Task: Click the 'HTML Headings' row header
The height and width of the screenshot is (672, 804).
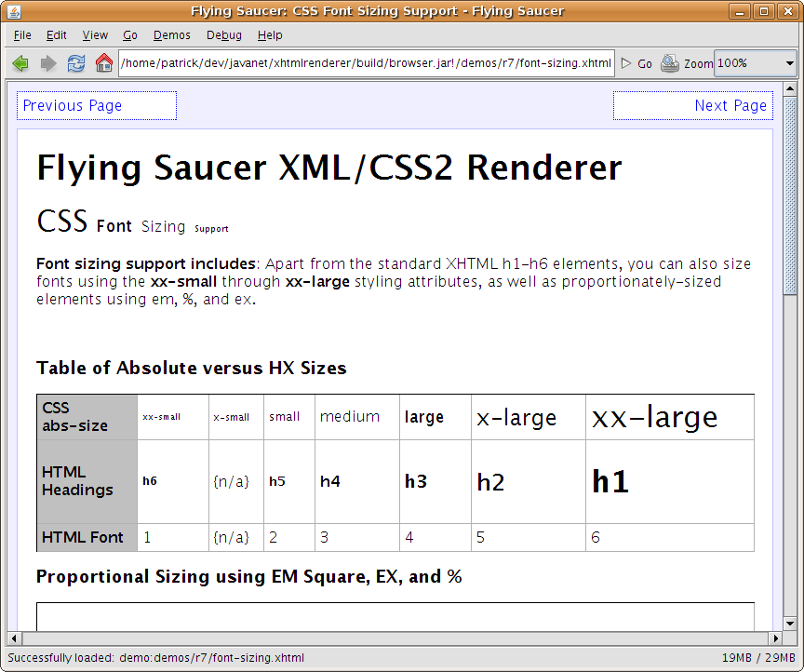Action: [87, 482]
